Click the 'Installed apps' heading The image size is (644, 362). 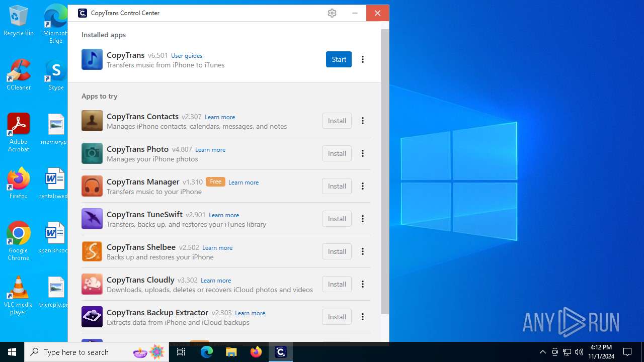pyautogui.click(x=104, y=35)
